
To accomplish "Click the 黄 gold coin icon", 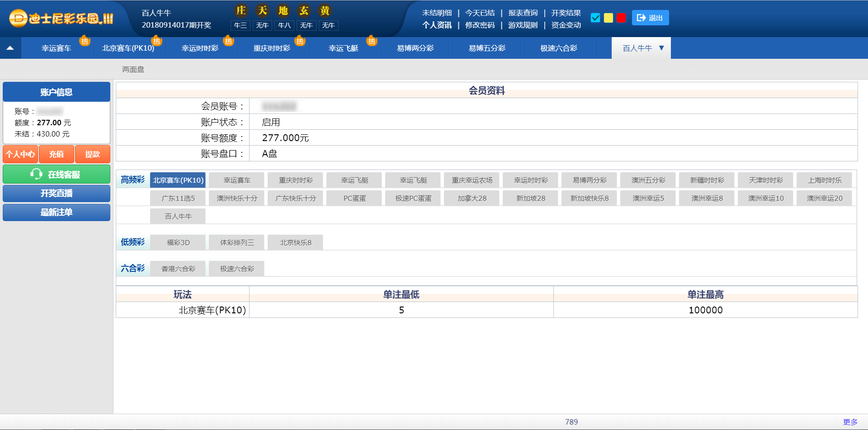I will click(325, 11).
